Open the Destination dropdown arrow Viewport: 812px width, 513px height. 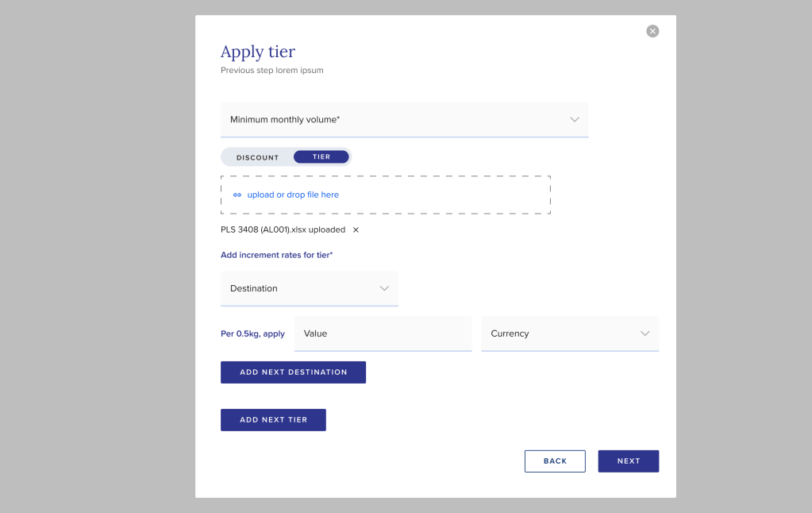[384, 288]
